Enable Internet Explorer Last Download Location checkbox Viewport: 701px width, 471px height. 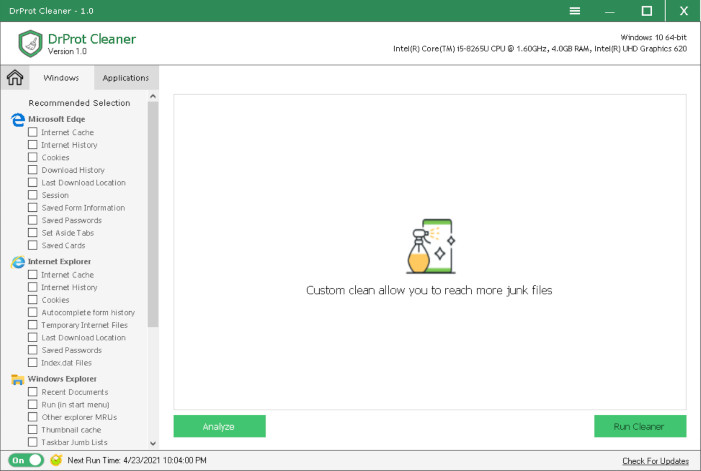(33, 337)
